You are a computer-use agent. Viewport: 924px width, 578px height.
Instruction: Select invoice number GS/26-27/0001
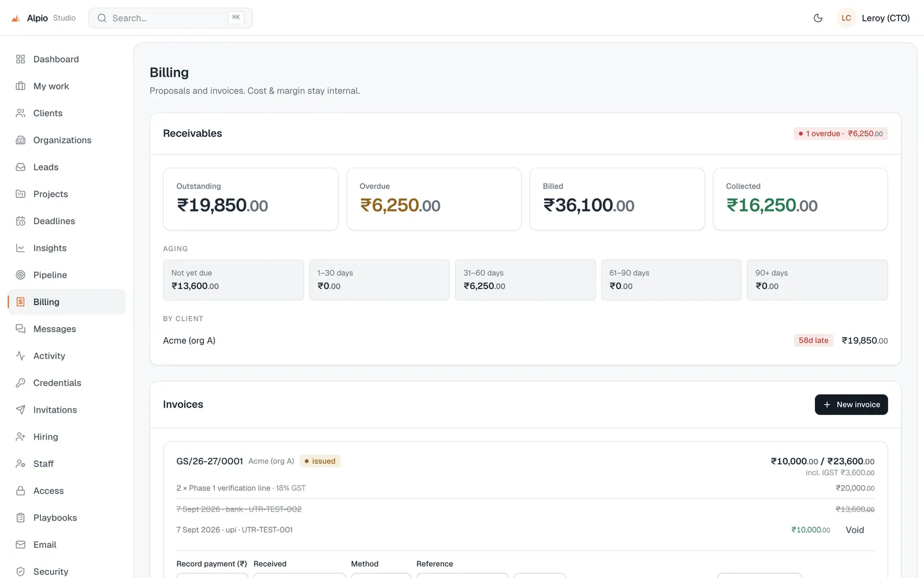pos(210,461)
